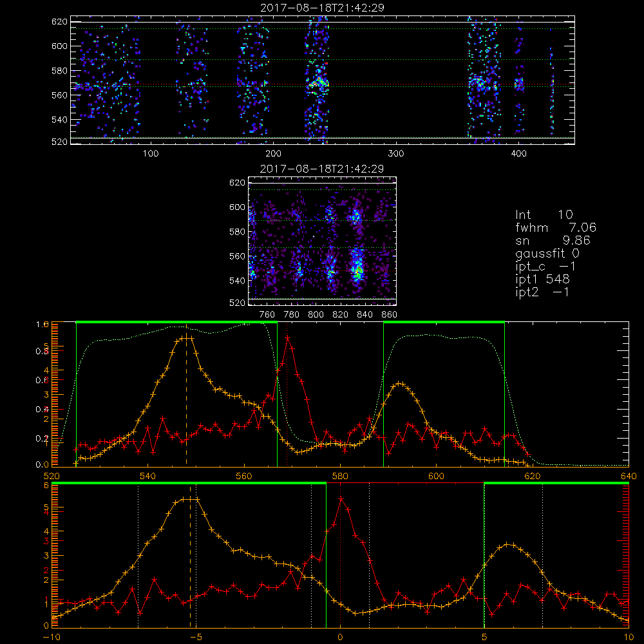Click the middle plot title 2017-08-18T21:42:29

point(322,169)
